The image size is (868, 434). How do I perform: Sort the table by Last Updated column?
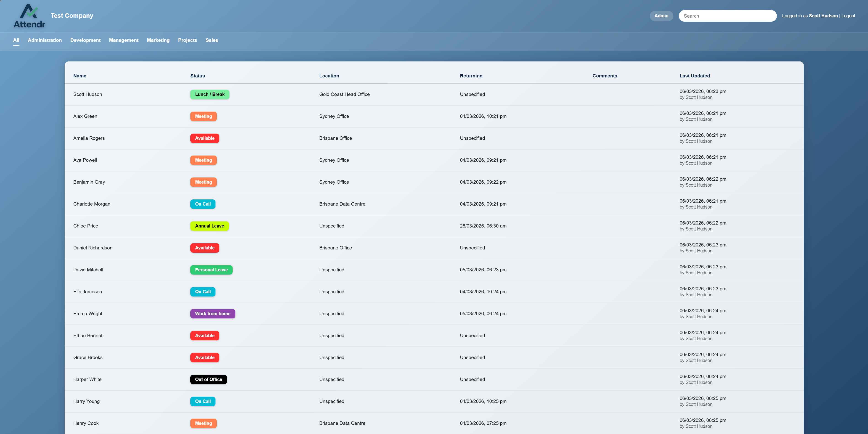[x=694, y=76]
